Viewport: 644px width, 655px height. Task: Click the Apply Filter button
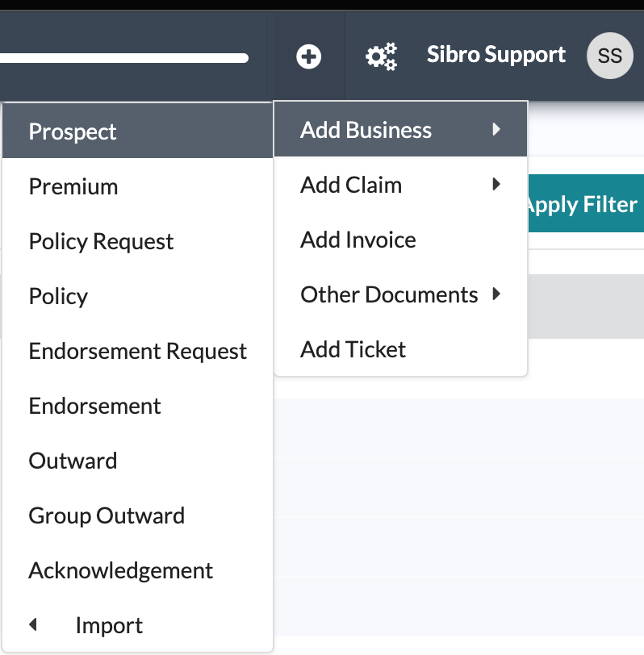582,204
